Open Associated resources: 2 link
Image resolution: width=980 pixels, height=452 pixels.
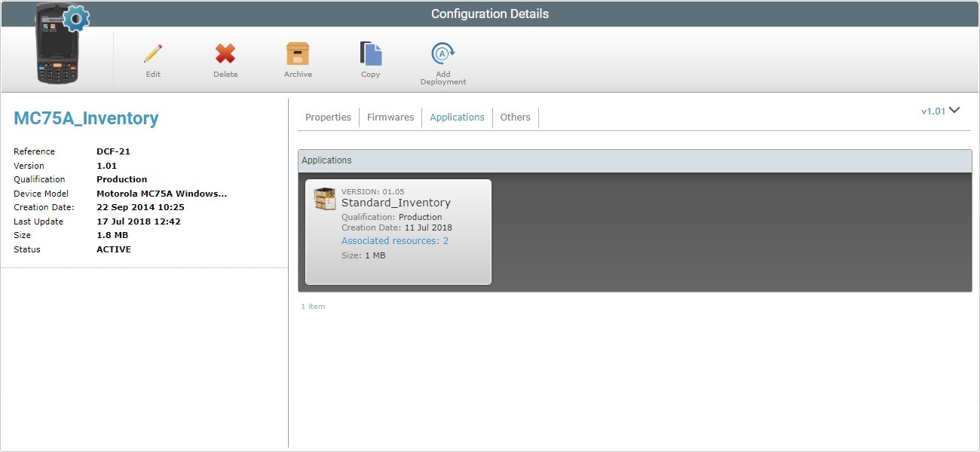pos(394,240)
